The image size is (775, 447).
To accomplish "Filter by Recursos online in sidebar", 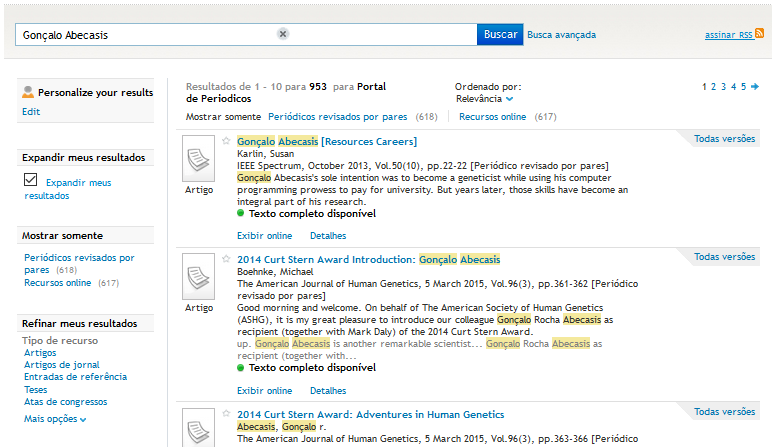I will tap(57, 283).
